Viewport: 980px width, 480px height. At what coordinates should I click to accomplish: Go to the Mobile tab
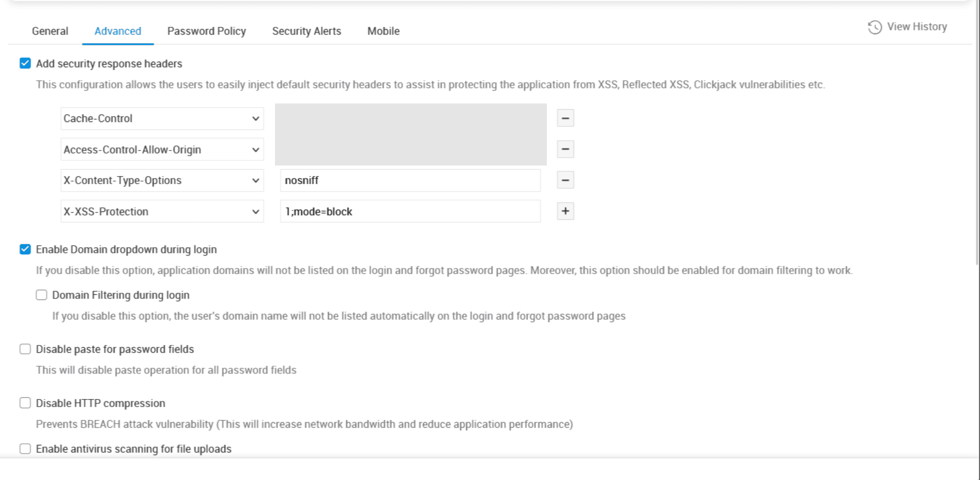(383, 31)
